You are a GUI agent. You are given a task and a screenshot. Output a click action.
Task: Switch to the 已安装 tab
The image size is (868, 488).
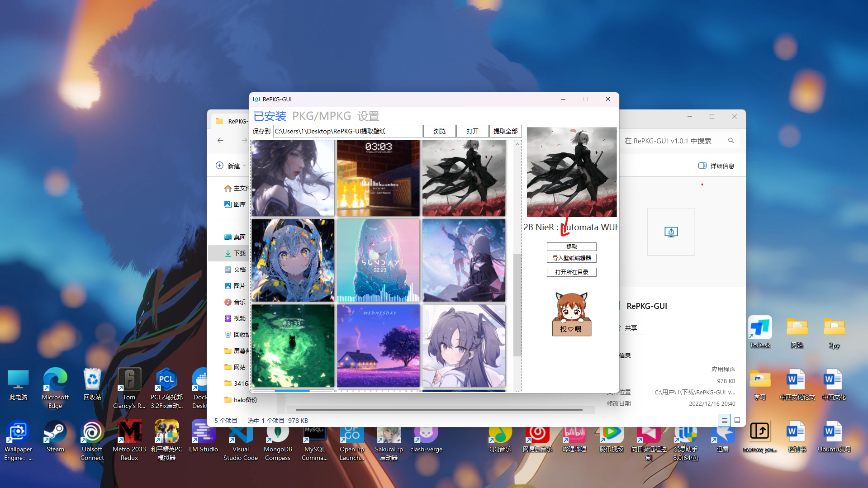270,116
